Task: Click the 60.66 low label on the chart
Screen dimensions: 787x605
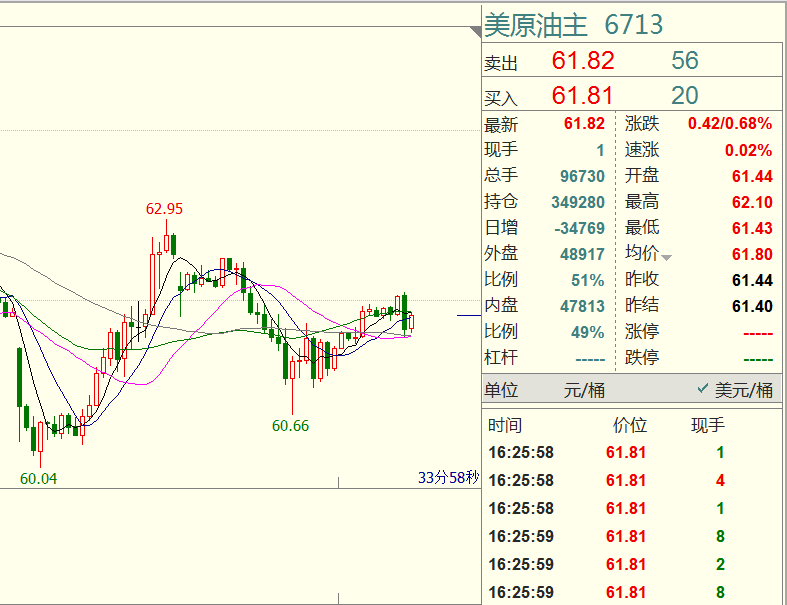Action: 290,426
